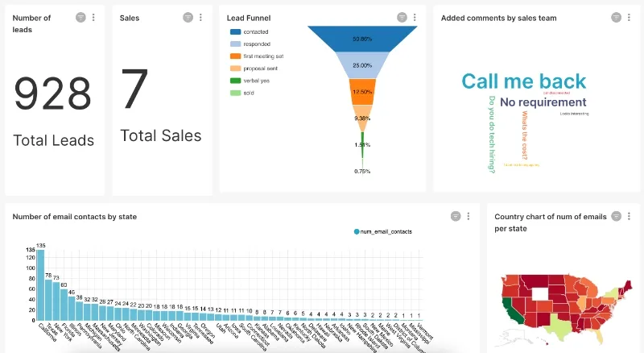Open three-dot menu on Number of leads card
The width and height of the screenshot is (644, 353).
(x=93, y=18)
